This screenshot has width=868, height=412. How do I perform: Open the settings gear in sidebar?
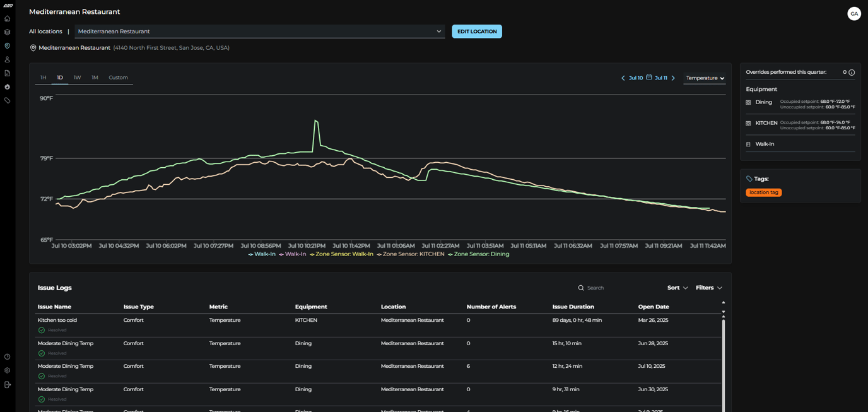pyautogui.click(x=8, y=370)
